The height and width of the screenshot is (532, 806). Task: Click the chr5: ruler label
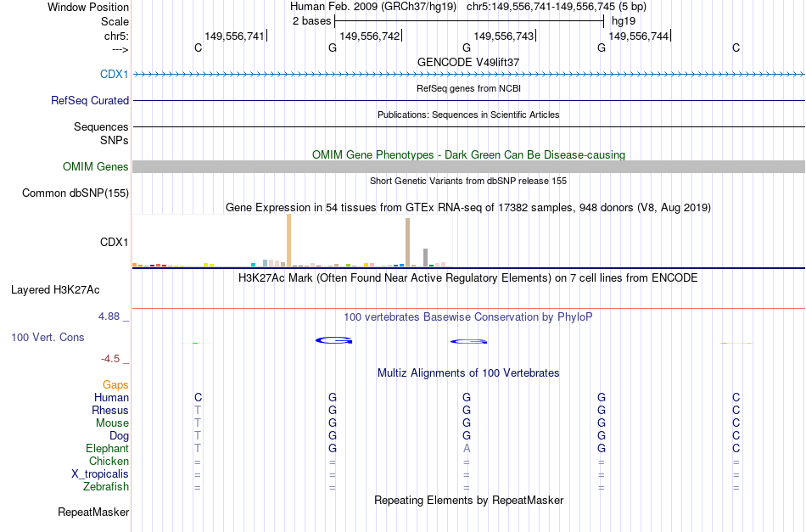116,36
